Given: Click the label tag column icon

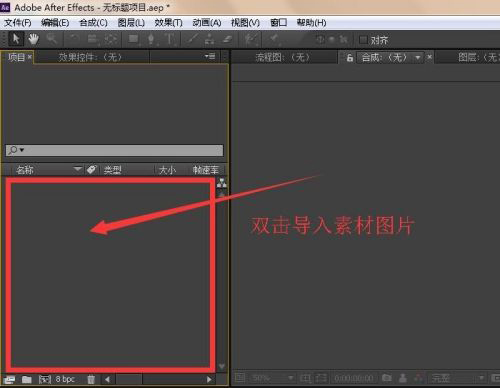Looking at the screenshot, I should tap(91, 170).
